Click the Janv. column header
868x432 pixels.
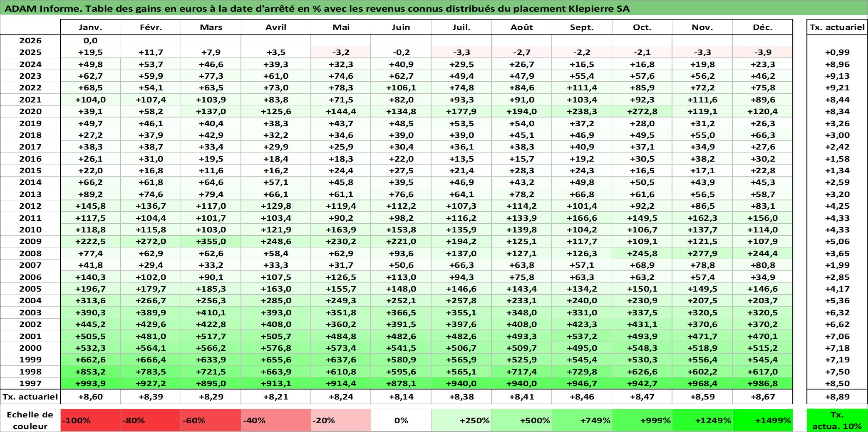(x=90, y=27)
